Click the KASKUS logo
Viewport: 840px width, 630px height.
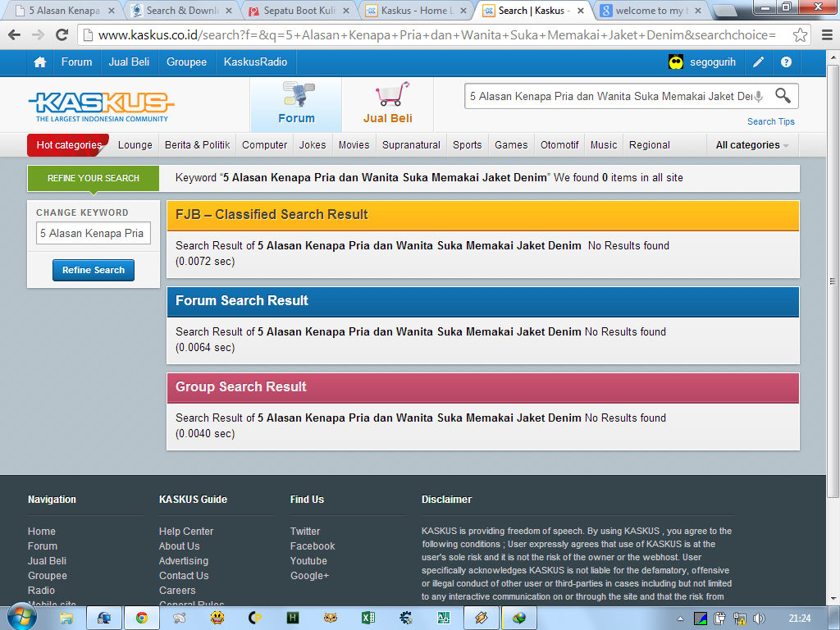(x=101, y=107)
